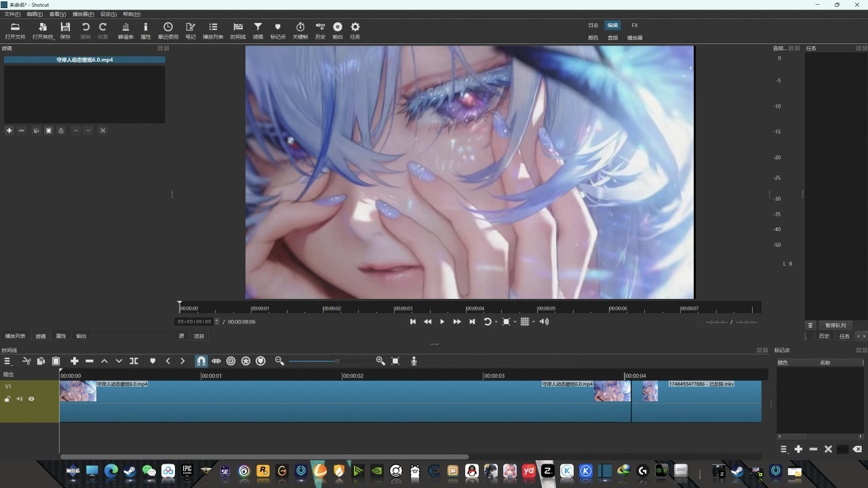Switch to 播放列表 tab in left panel
868x488 pixels.
click(16, 336)
